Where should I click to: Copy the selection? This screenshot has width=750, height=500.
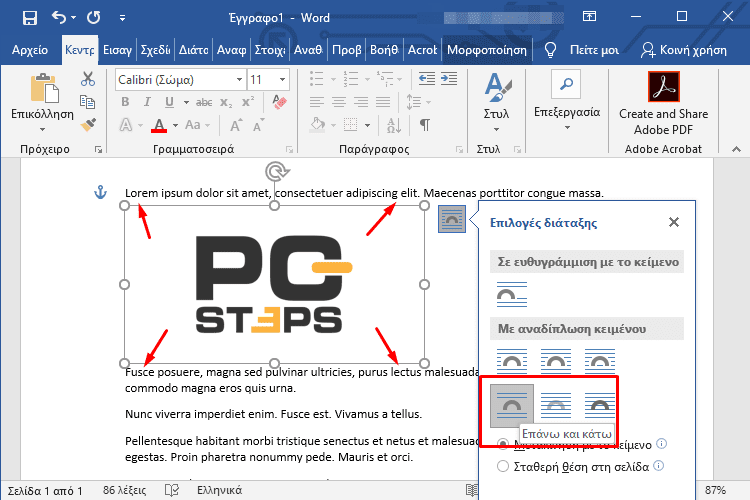(88, 101)
